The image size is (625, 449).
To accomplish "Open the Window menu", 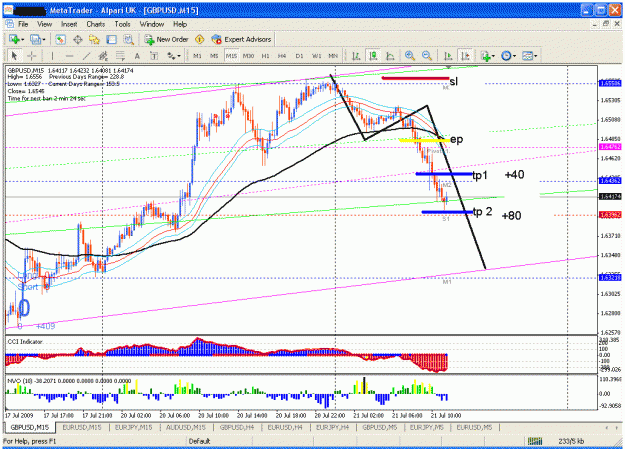I will (152, 24).
